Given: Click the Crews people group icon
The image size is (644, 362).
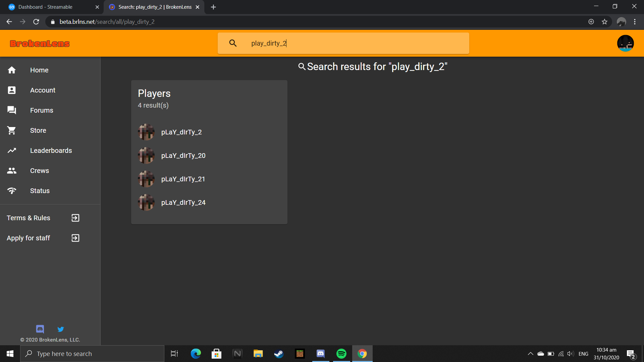Looking at the screenshot, I should pos(12,171).
